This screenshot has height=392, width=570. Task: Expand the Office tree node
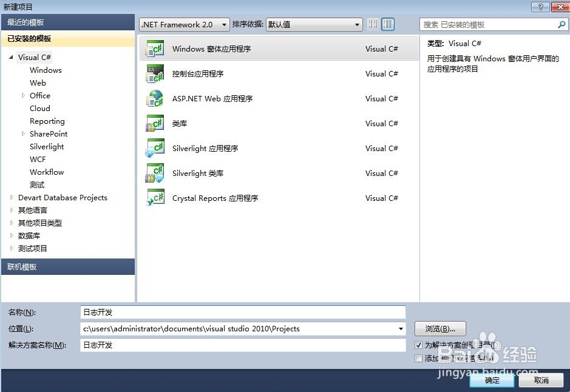pos(23,95)
